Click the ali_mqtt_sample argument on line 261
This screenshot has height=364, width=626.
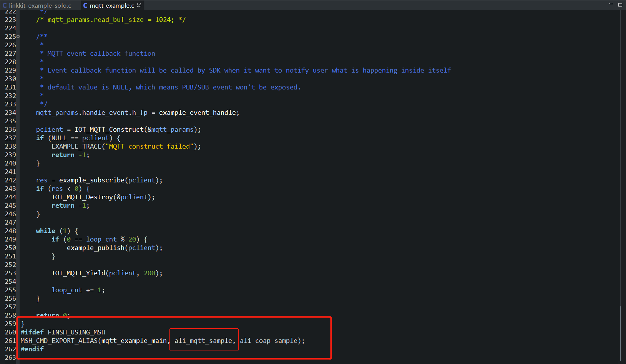pos(204,340)
